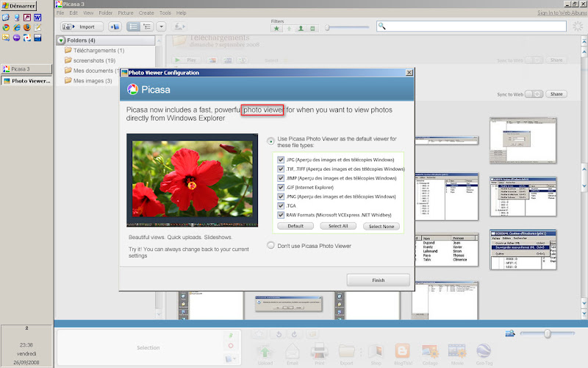The image size is (588, 368).
Task: Select Use Picasa Photo Viewer as default radio
Action: [x=270, y=141]
